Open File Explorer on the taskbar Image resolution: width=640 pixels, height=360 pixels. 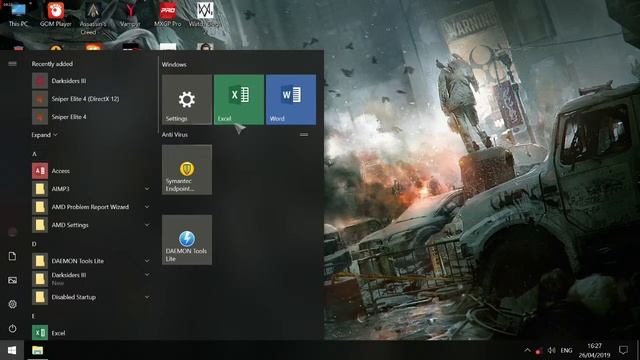(38, 350)
